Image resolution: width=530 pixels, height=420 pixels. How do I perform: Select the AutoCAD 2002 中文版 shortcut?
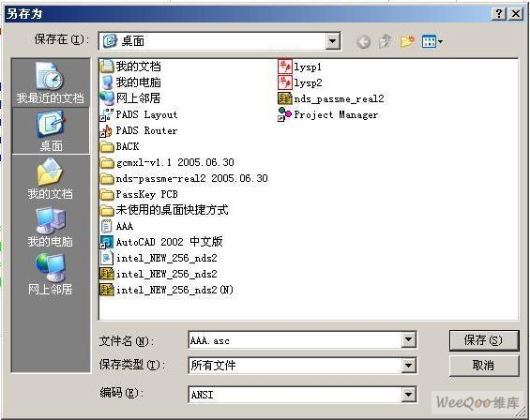161,242
